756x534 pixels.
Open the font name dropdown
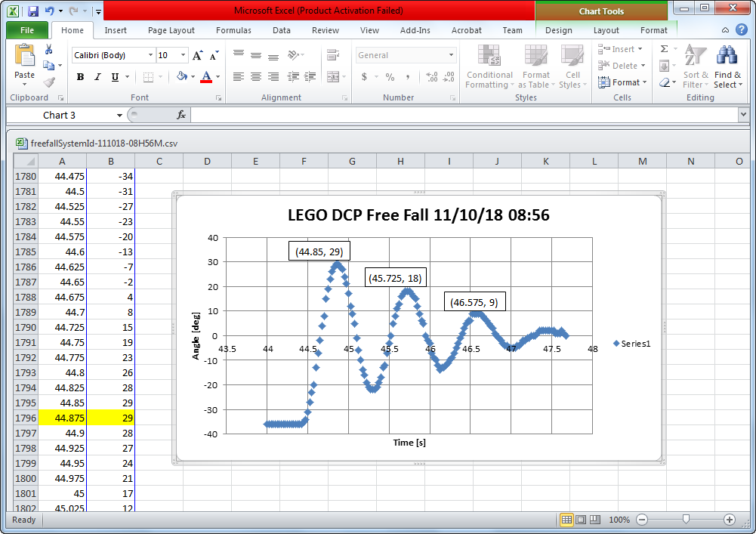(x=150, y=55)
